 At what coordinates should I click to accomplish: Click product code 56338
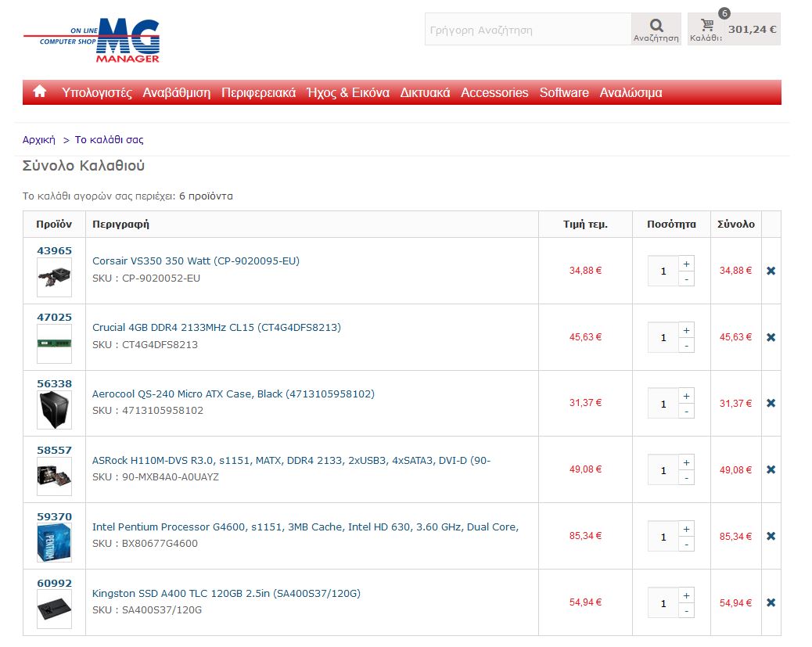(55, 384)
